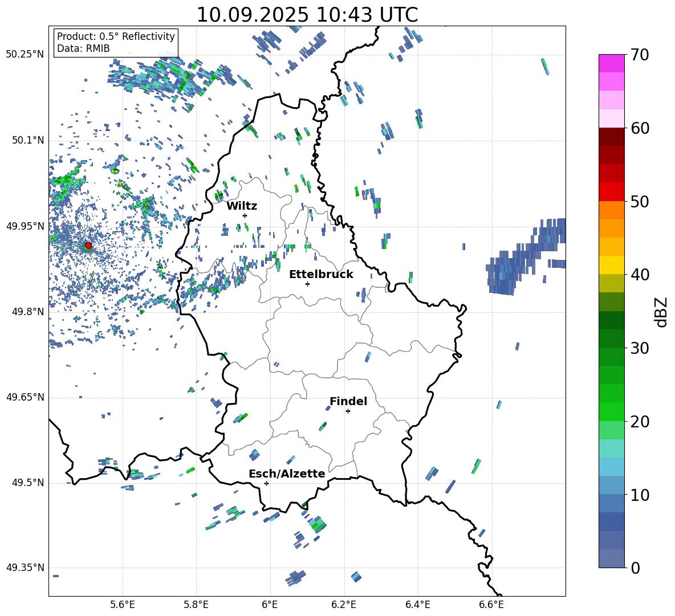Click the 6.2°E longitude tick label
This screenshot has height=616, width=675.
point(344,605)
